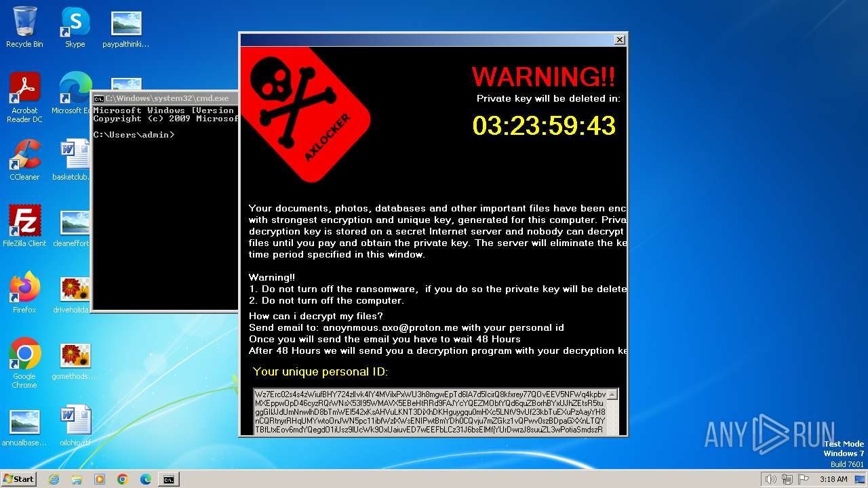Open the Start menu
The width and height of the screenshot is (868, 488).
click(18, 479)
